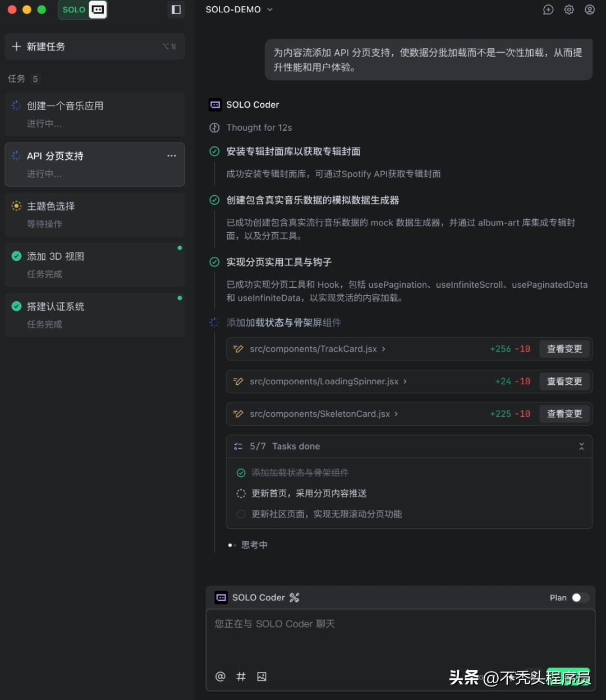The image size is (606, 700).
Task: Click 查看变更 for SkeletonCard.jsx
Action: point(564,413)
